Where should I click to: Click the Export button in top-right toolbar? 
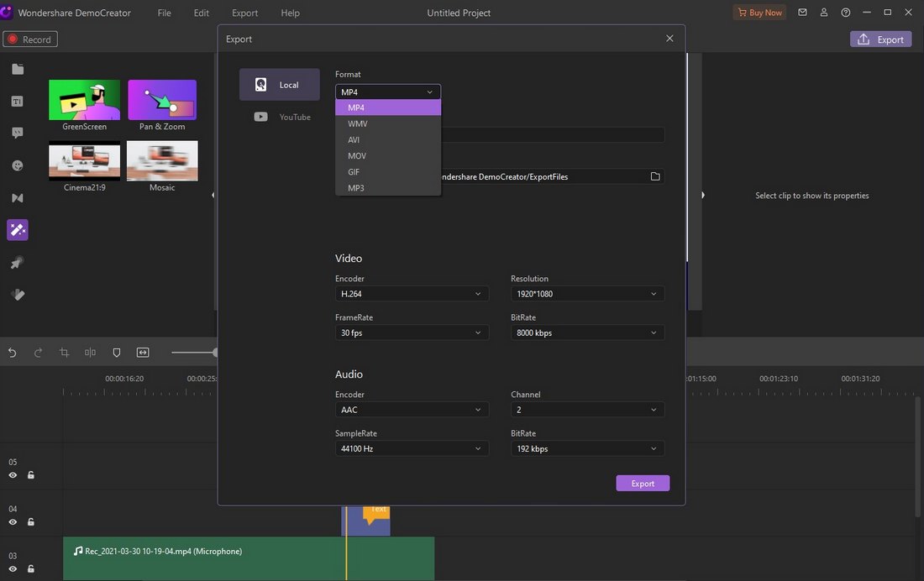tap(880, 39)
